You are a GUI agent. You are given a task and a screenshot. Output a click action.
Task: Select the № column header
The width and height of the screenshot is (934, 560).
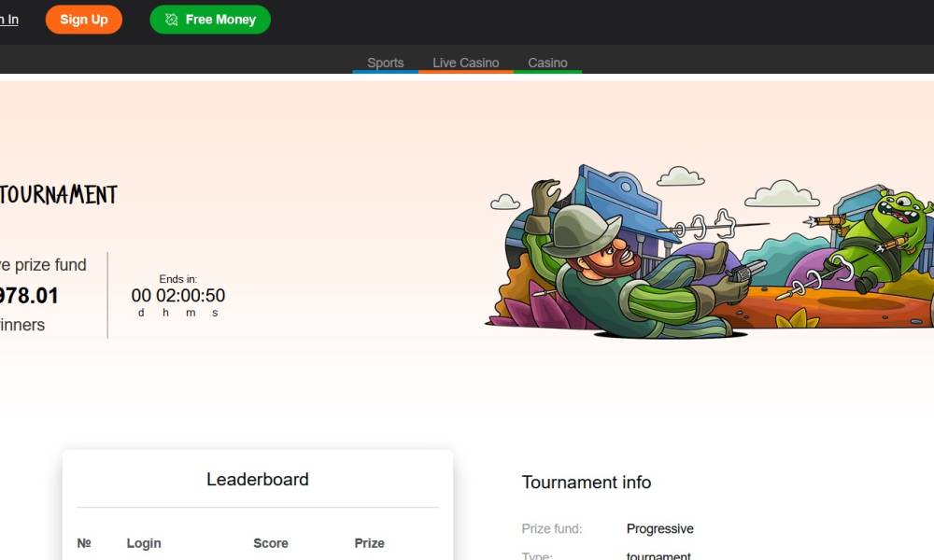(84, 543)
